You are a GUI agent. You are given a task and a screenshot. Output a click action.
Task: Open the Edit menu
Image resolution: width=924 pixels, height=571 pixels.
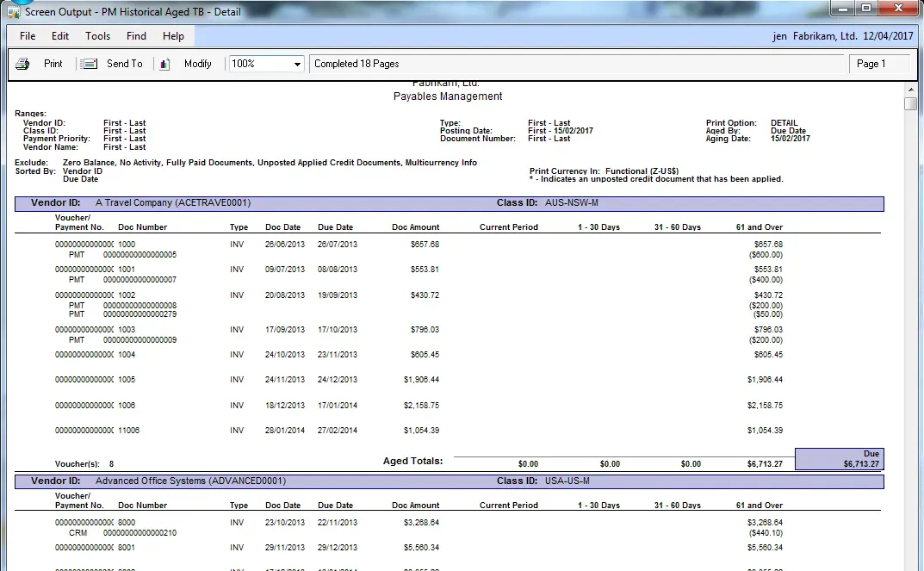[60, 36]
